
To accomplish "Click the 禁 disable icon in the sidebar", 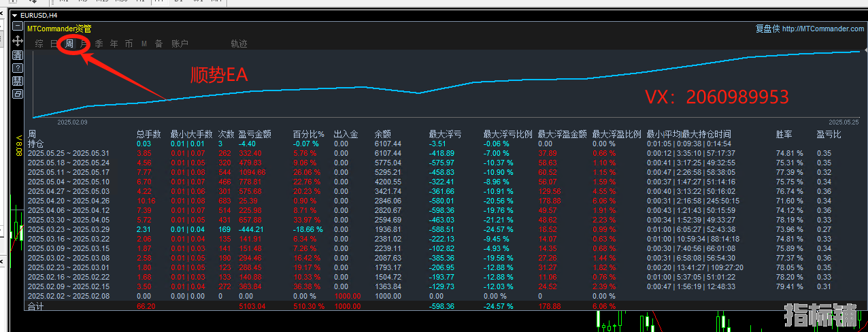I will (18, 81).
